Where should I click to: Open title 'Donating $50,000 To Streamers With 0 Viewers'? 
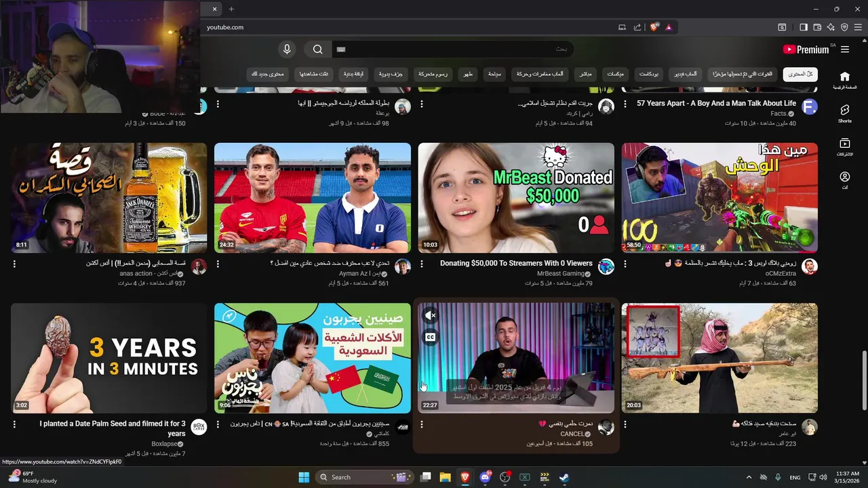(x=516, y=263)
